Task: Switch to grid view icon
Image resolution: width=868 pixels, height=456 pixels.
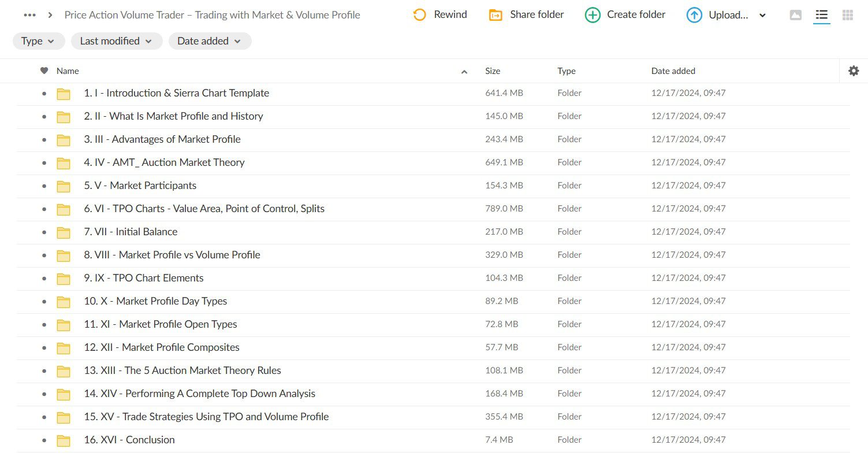Action: [x=848, y=16]
